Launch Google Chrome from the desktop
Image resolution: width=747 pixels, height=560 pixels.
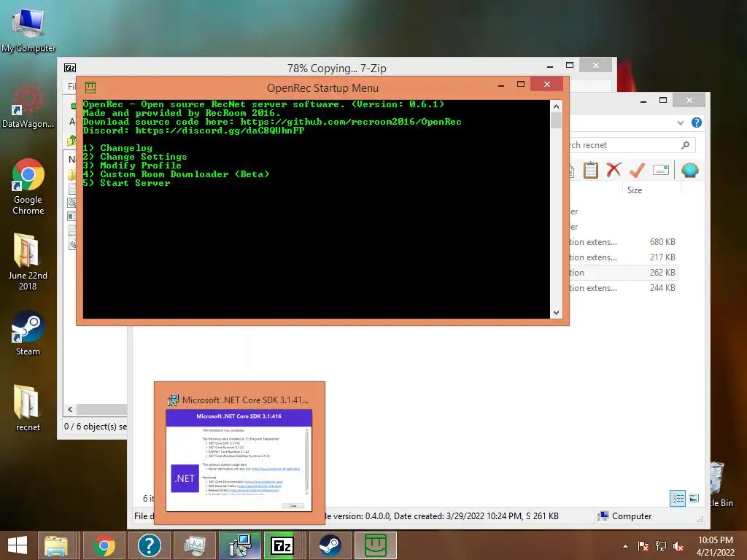click(28, 187)
